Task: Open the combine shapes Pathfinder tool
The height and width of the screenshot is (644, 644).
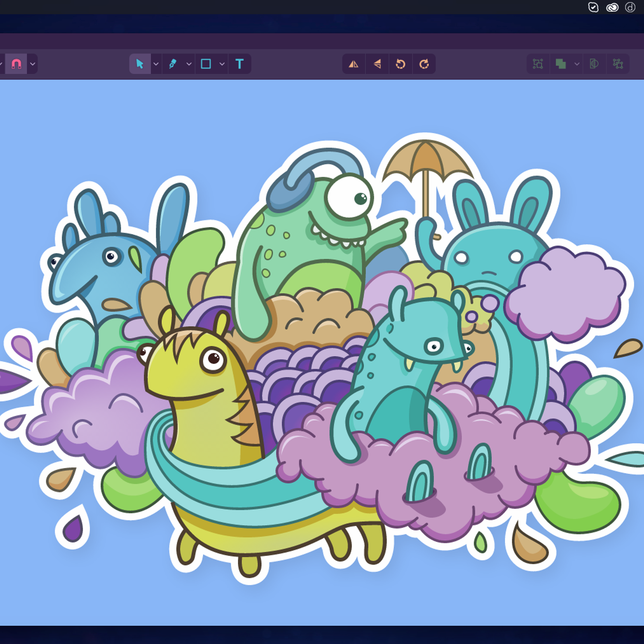Action: coord(561,63)
